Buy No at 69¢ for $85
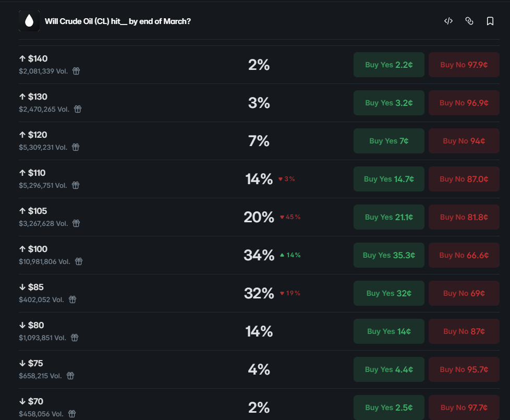Image resolution: width=510 pixels, height=420 pixels. tap(464, 293)
